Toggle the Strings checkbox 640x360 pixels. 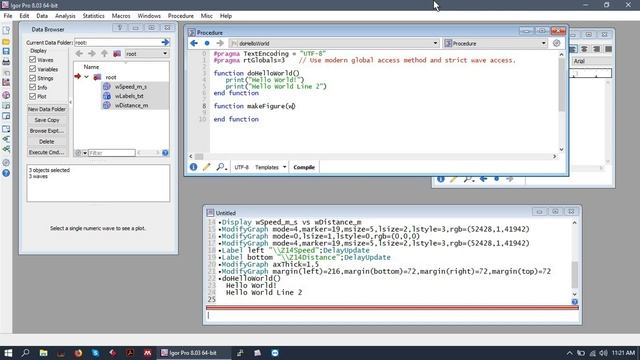pyautogui.click(x=33, y=78)
